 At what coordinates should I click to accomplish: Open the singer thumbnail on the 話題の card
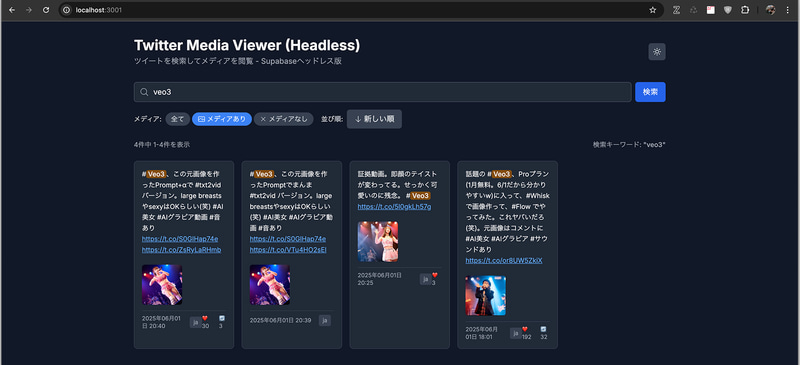coord(486,296)
